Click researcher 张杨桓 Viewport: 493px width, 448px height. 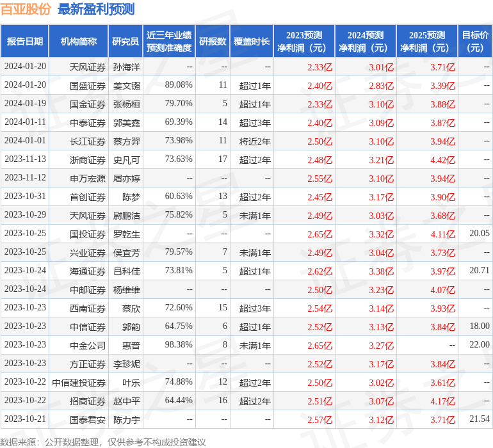tap(127, 104)
